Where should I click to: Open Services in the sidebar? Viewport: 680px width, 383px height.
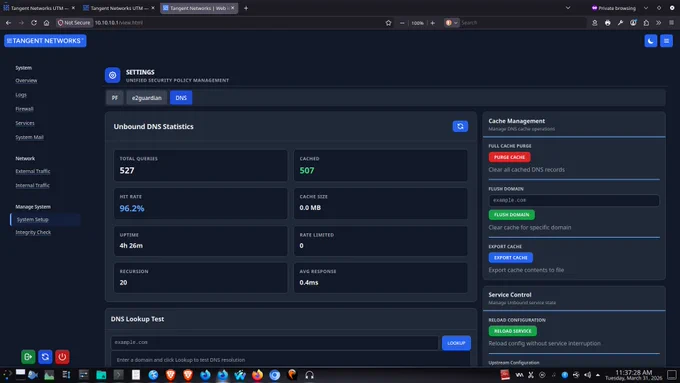(25, 123)
